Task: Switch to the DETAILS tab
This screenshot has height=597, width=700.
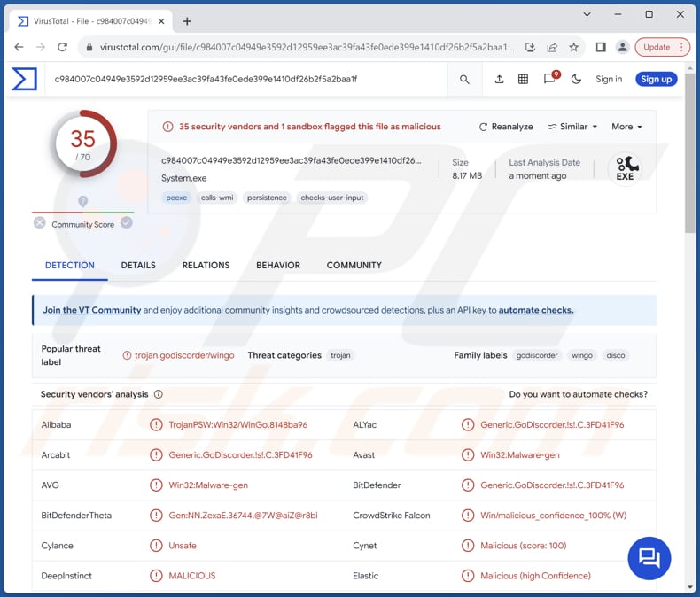Action: point(138,266)
